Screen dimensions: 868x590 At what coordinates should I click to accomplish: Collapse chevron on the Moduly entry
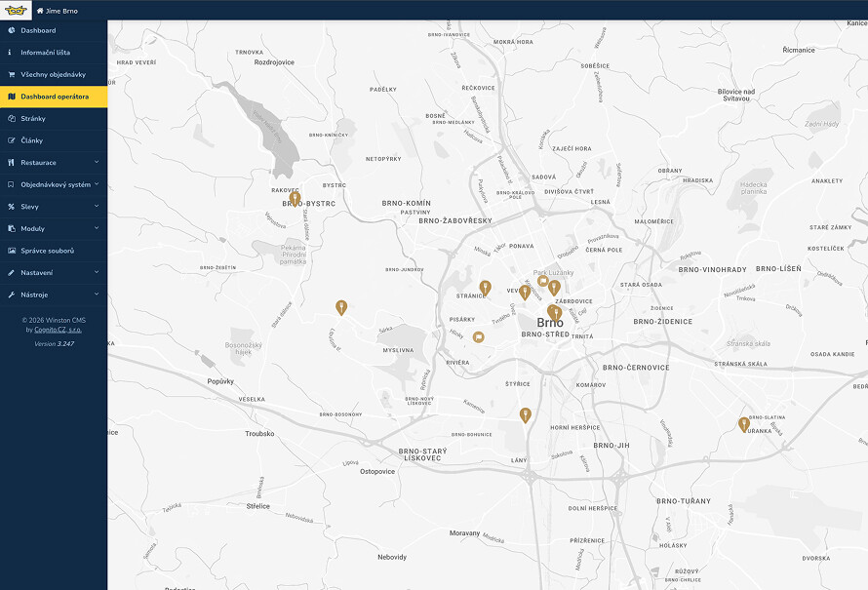pyautogui.click(x=98, y=228)
